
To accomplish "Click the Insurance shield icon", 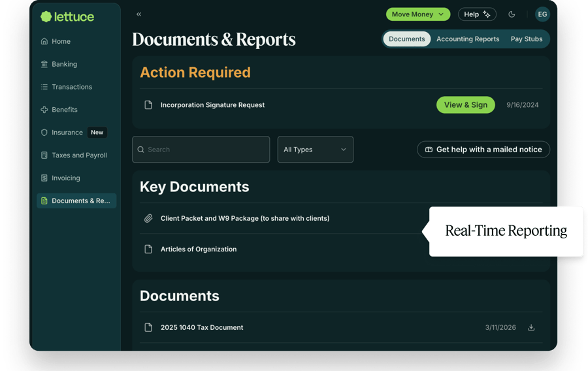I will coord(44,133).
